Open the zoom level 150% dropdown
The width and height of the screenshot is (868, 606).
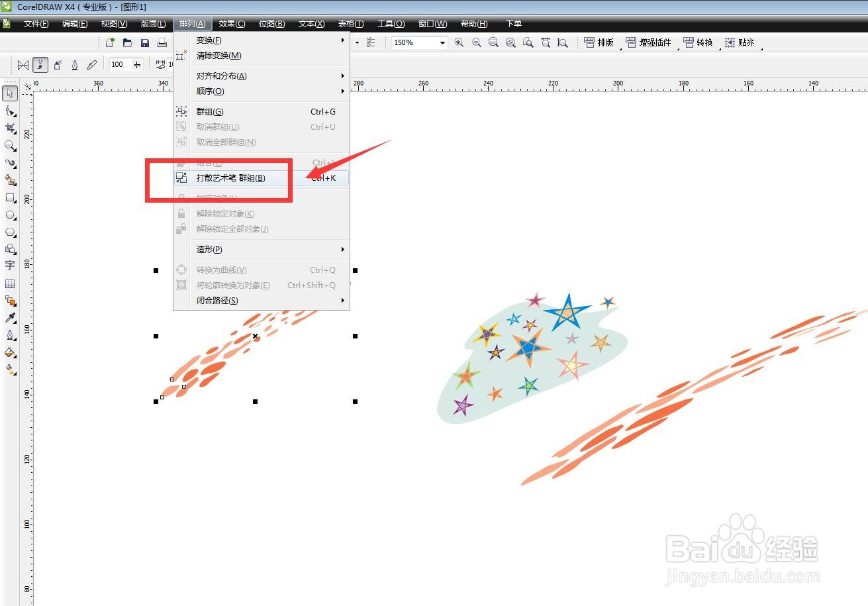tap(442, 42)
